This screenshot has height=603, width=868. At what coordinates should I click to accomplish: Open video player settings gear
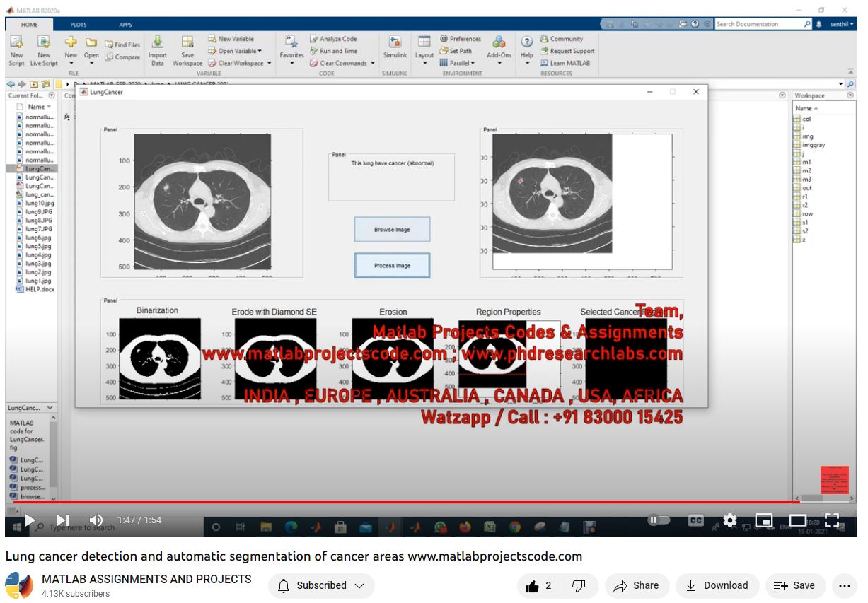tap(730, 520)
